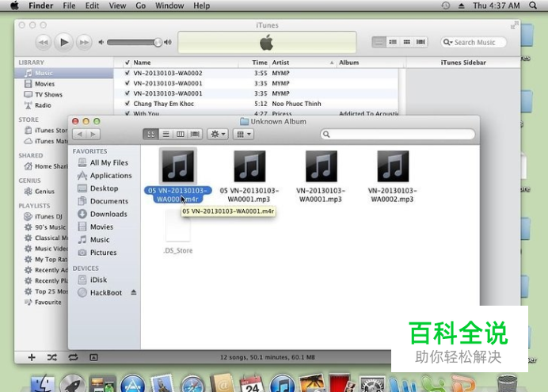Open Favourite playlist in iTunes
This screenshot has width=548, height=392.
[48, 303]
